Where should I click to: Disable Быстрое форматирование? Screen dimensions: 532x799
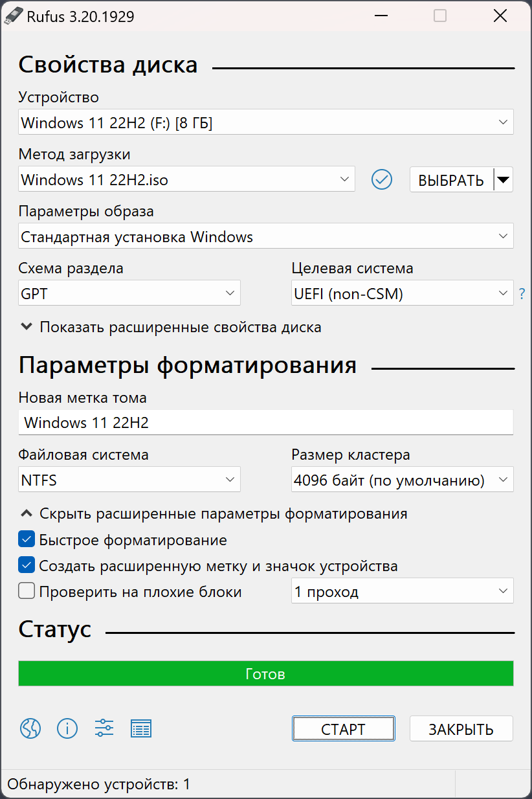click(x=26, y=539)
